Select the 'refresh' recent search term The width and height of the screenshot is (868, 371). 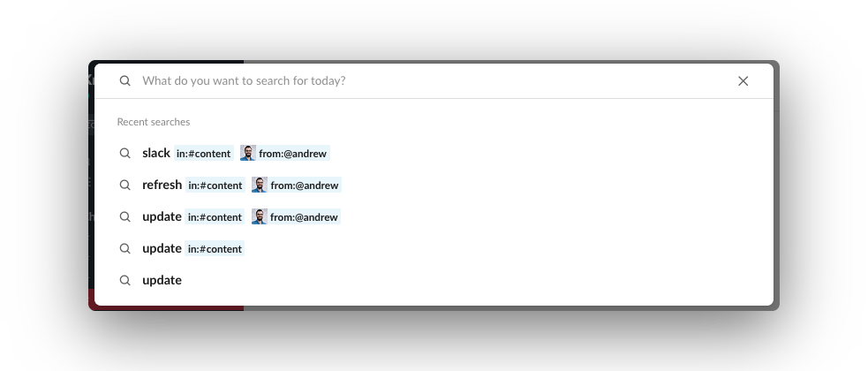[x=162, y=185]
